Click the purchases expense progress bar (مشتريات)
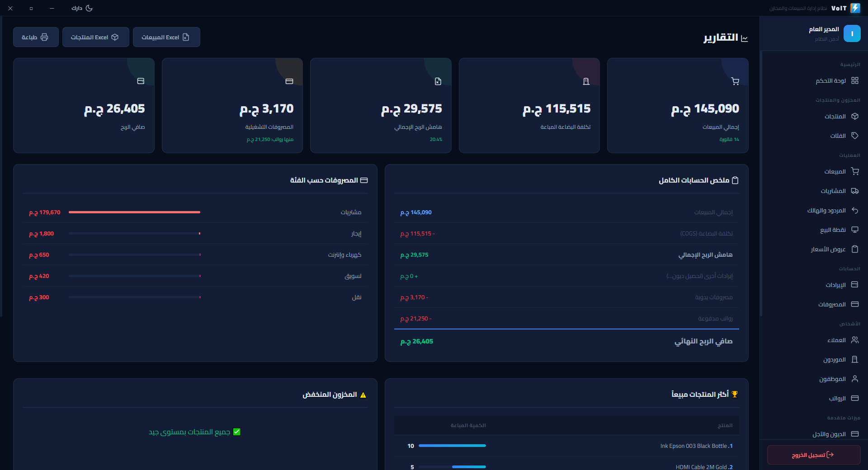This screenshot has width=868, height=470. (134, 212)
